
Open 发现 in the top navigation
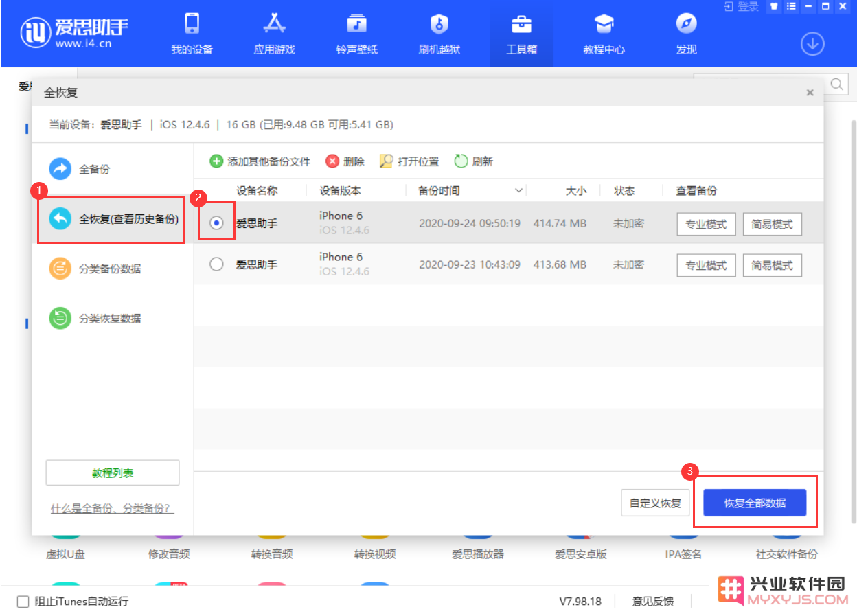(686, 34)
